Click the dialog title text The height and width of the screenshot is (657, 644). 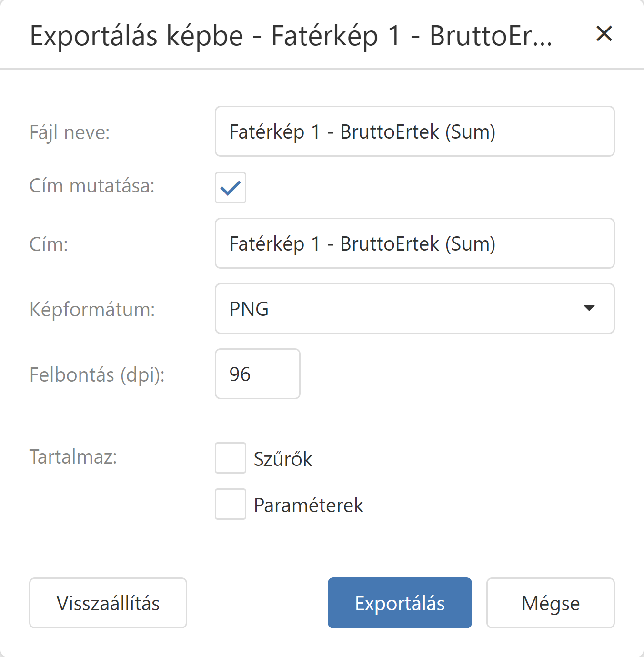[x=291, y=36]
